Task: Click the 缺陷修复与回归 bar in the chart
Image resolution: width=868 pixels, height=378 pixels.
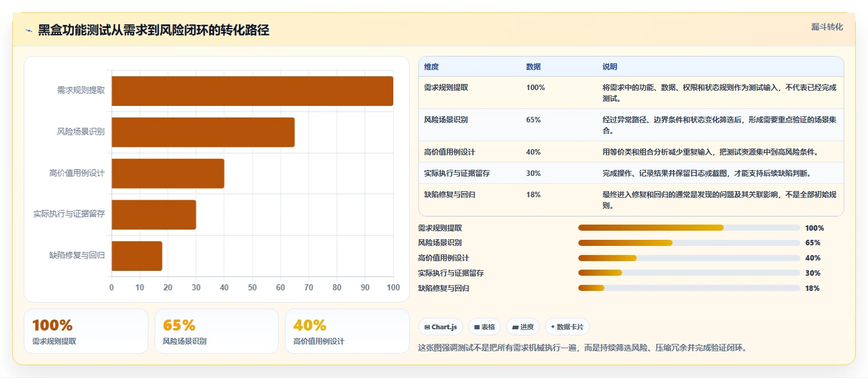Action: (136, 256)
